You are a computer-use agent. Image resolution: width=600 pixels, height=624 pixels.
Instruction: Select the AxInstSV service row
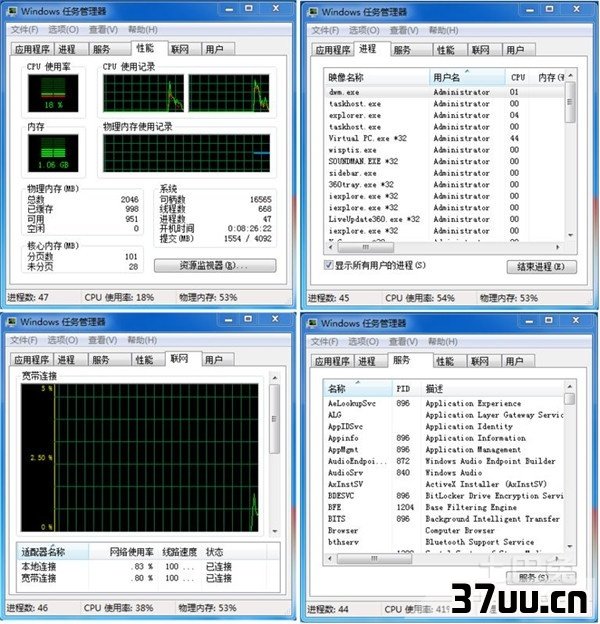coord(444,484)
